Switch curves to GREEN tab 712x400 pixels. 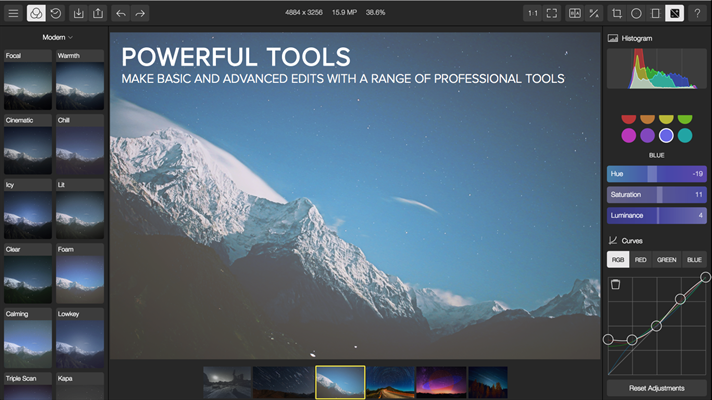pos(667,260)
